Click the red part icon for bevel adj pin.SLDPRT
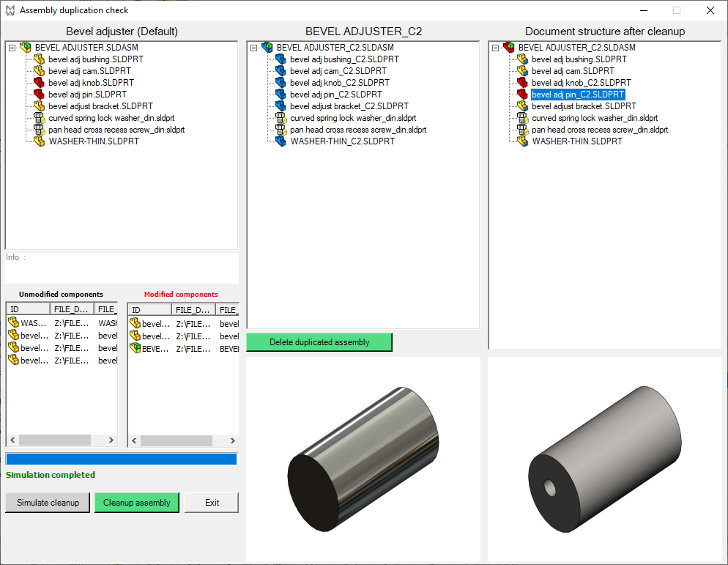This screenshot has height=565, width=728. (x=40, y=95)
